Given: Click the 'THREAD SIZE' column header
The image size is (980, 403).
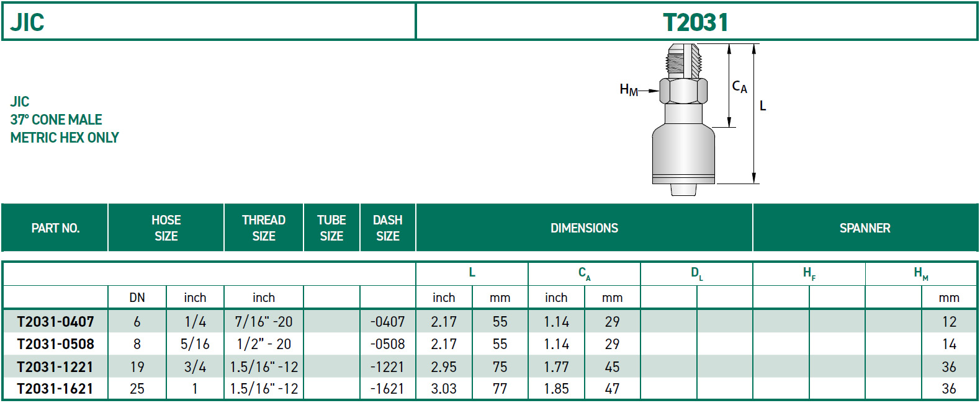Looking at the screenshot, I should pos(264,228).
